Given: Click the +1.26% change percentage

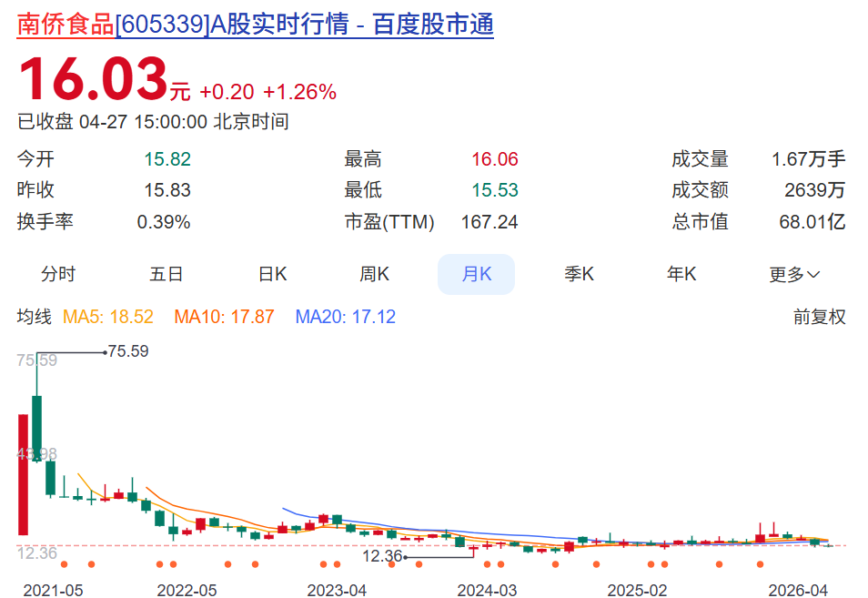Looking at the screenshot, I should click(299, 92).
